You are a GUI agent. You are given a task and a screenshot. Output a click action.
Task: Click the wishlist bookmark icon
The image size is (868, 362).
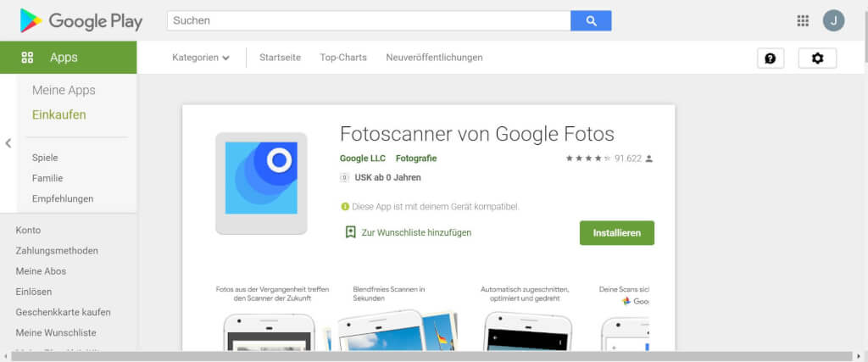coord(350,232)
